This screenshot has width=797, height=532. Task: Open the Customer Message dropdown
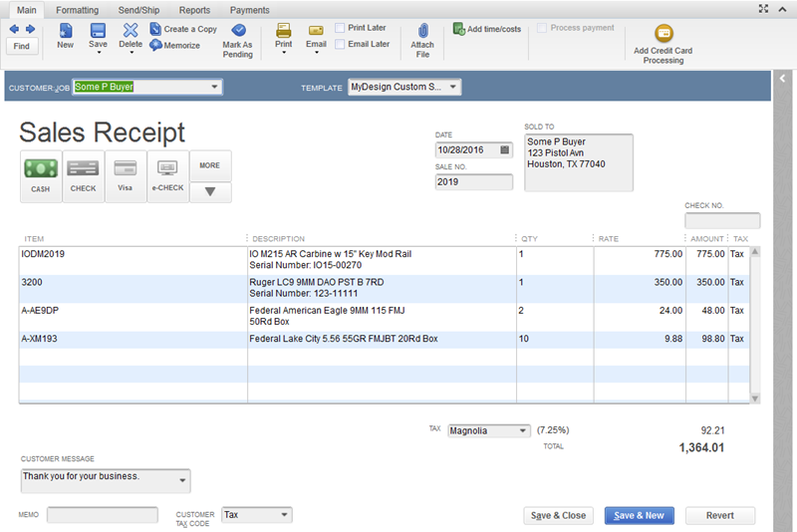[182, 480]
